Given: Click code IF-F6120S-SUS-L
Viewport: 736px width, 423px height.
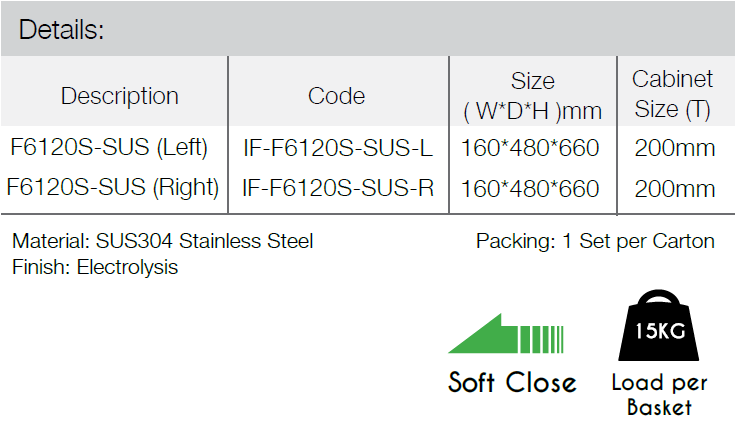Looking at the screenshot, I should point(337,148).
